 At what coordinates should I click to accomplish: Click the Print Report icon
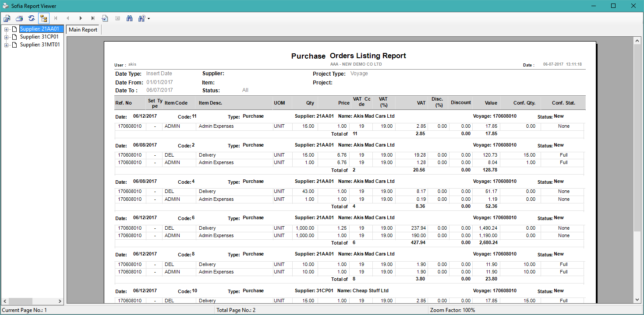19,18
